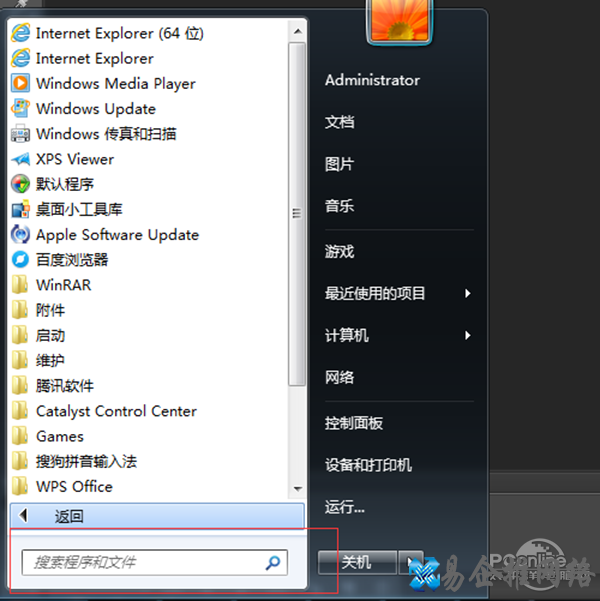Screen dimensions: 600x601
Task: Open the Windows Update icon
Action: (20, 108)
